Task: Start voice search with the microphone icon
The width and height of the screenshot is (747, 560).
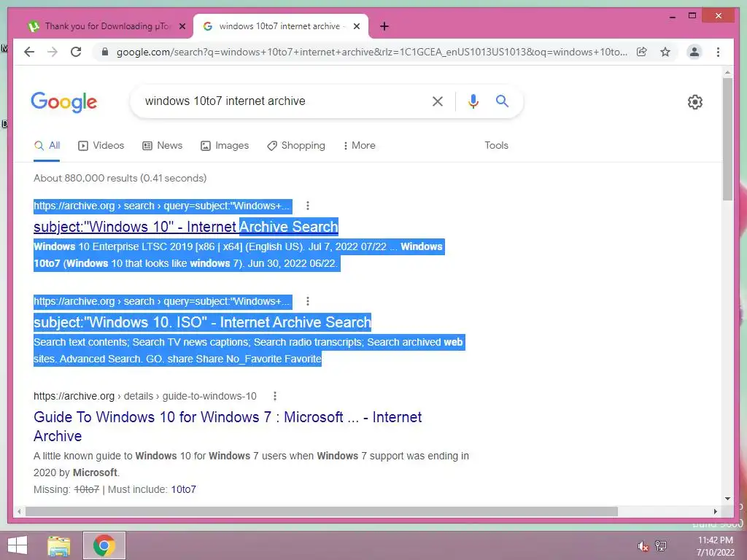Action: 473,101
